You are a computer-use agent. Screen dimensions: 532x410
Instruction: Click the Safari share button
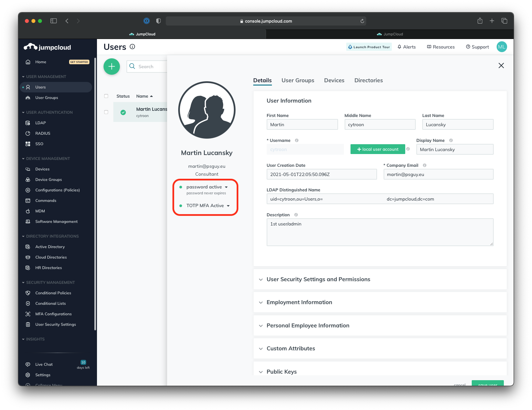(480, 21)
